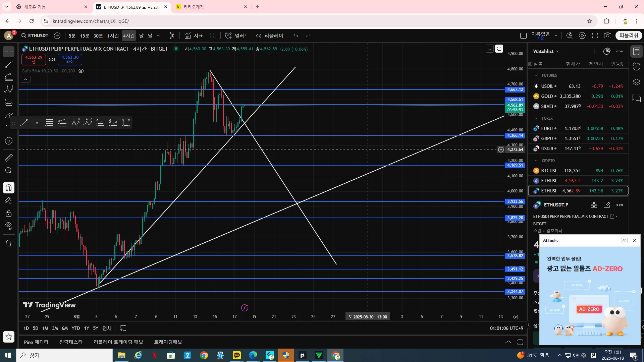Collapse the FUTURES watchlist section
The width and height of the screenshot is (644, 362).
(x=536, y=75)
